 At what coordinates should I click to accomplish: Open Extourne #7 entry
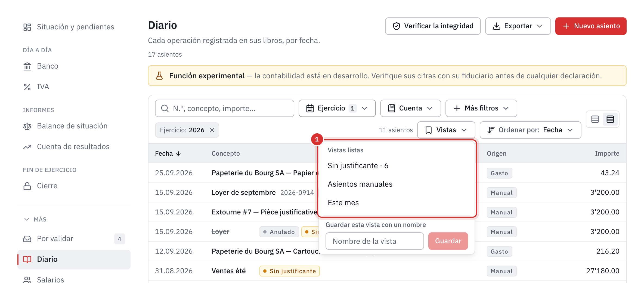[387, 212]
